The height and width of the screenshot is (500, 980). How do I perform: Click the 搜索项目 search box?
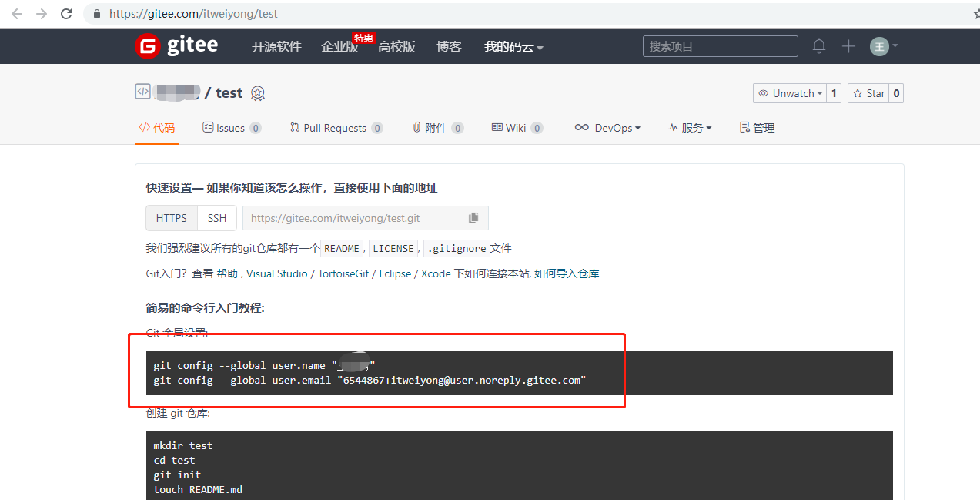click(x=721, y=46)
